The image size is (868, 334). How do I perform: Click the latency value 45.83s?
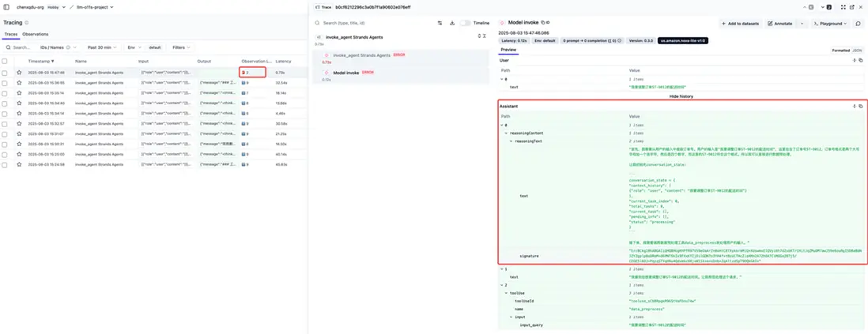click(x=282, y=165)
